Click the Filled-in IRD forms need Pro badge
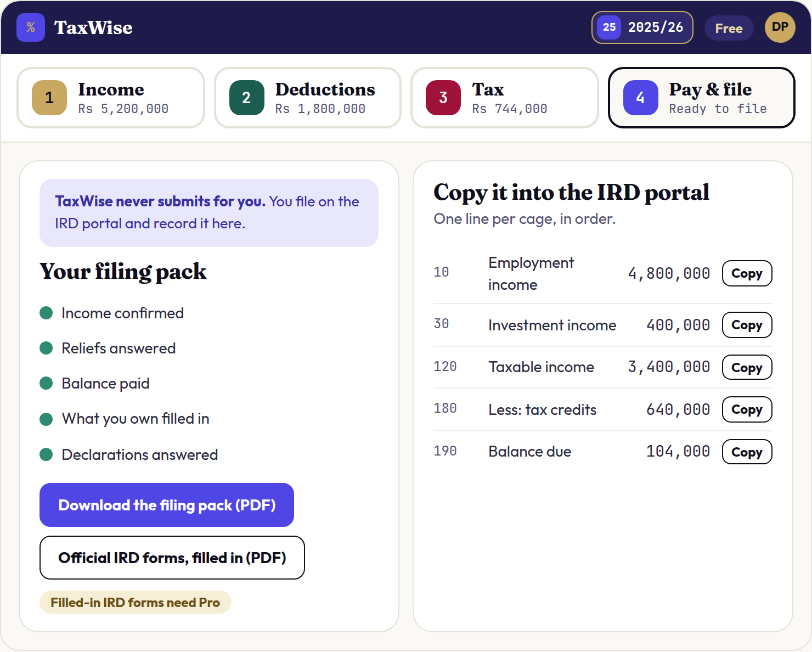 click(135, 603)
